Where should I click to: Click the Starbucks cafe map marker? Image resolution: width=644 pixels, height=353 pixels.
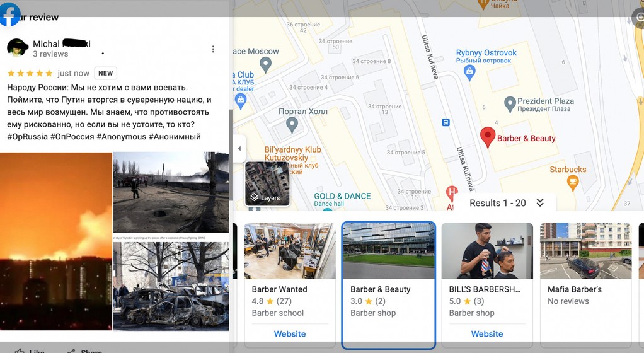click(x=573, y=182)
